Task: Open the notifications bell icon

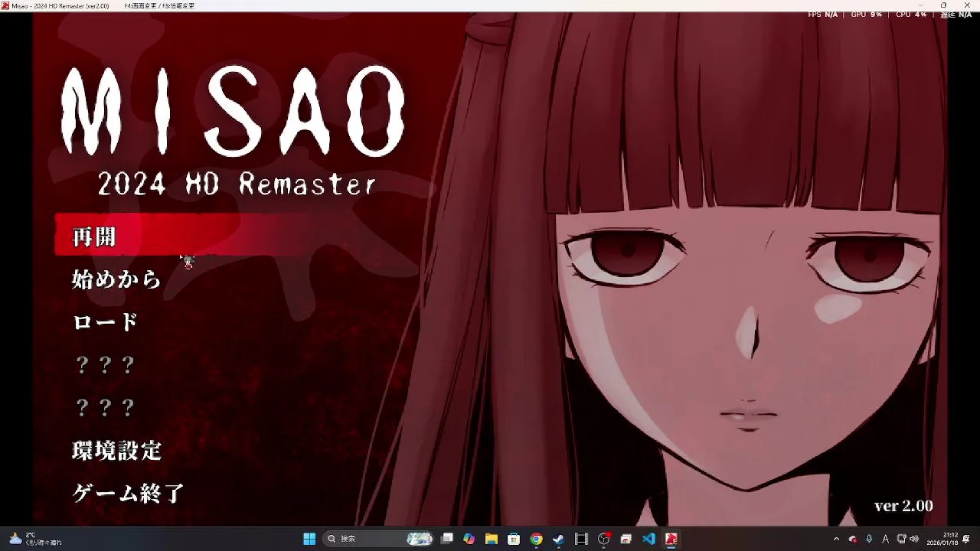Action: 967,539
